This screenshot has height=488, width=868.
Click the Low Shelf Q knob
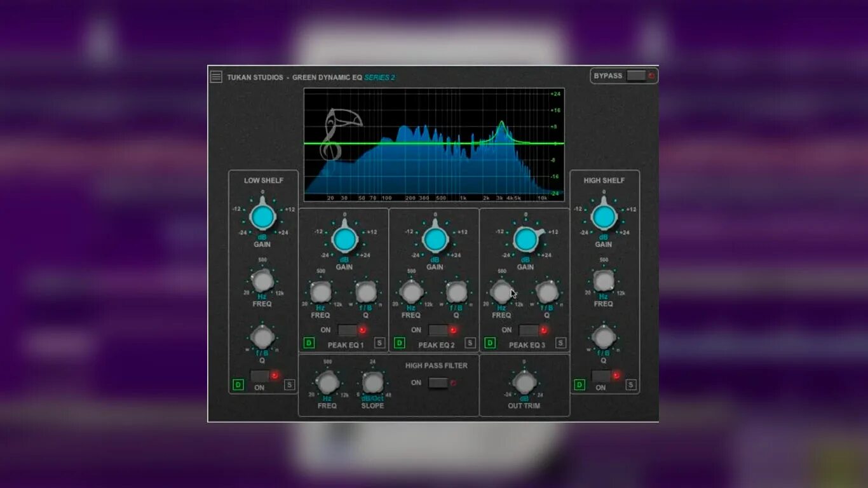pos(262,337)
